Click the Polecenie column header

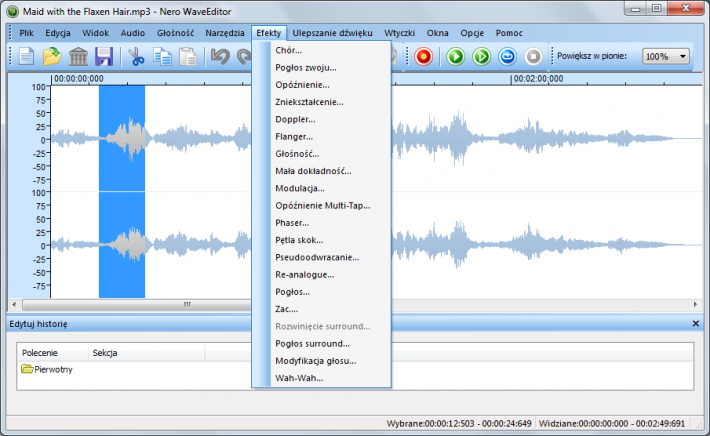point(53,353)
